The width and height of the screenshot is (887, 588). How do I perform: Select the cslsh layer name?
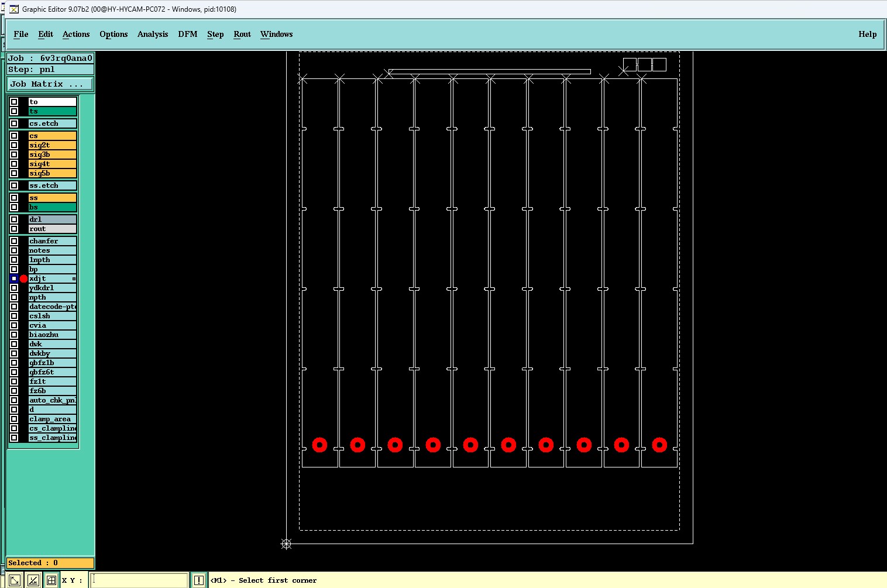pyautogui.click(x=53, y=316)
